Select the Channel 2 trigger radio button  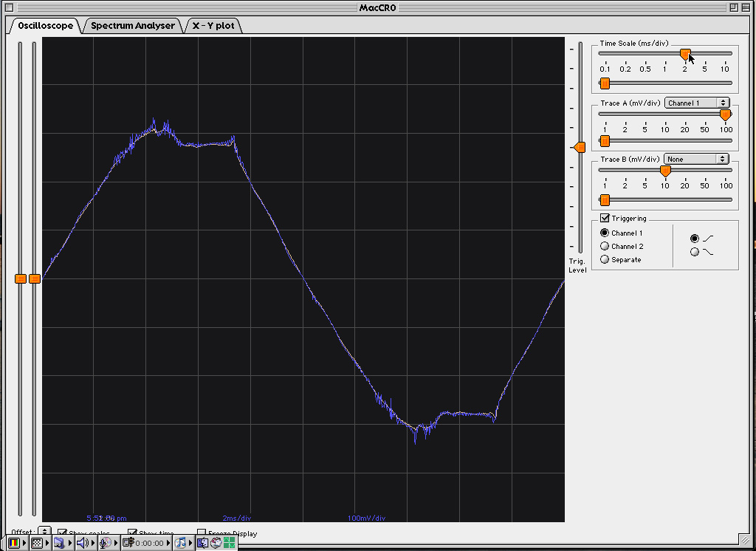[x=605, y=247]
